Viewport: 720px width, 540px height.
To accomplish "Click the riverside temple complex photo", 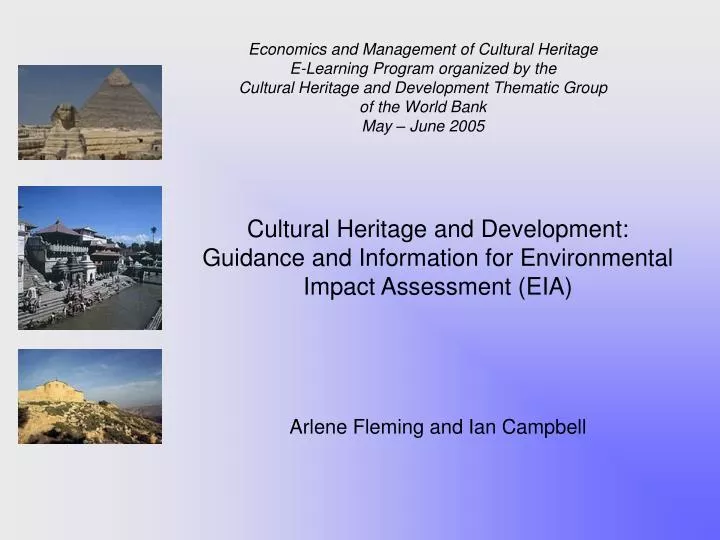I will pyautogui.click(x=90, y=258).
